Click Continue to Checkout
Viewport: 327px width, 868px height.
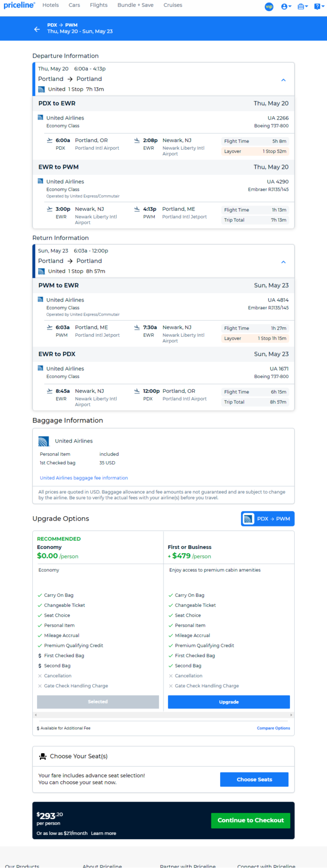click(251, 820)
